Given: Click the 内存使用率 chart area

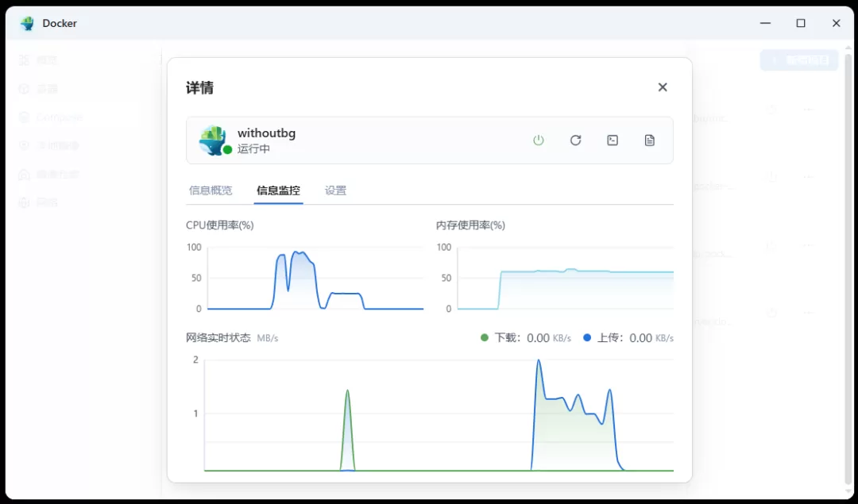Looking at the screenshot, I should click(x=566, y=278).
